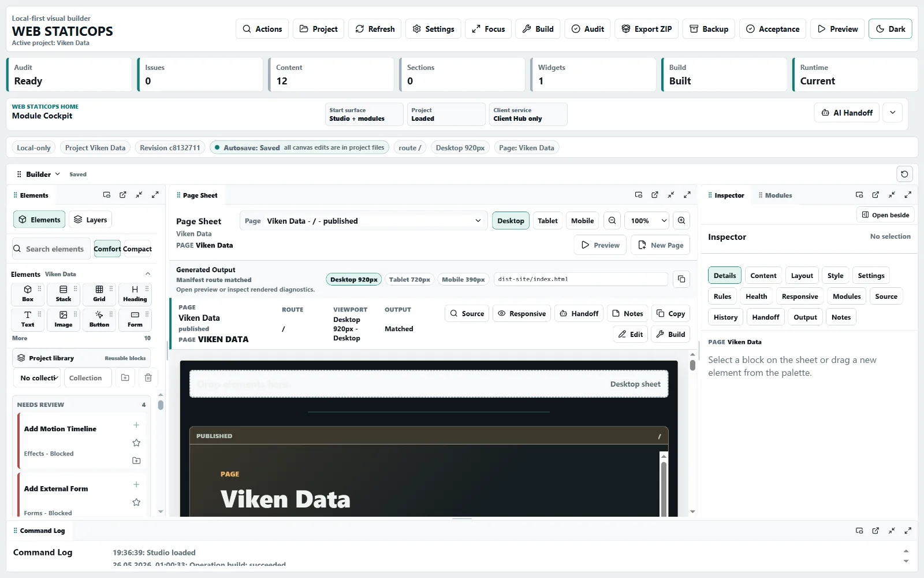The width and height of the screenshot is (924, 578).
Task: Toggle the Dark theme
Action: pyautogui.click(x=890, y=29)
